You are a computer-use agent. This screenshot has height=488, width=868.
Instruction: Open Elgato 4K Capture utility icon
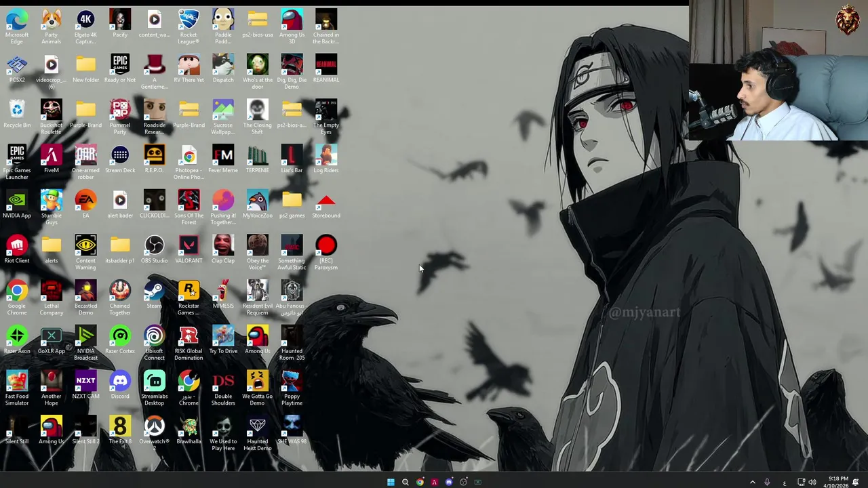coord(85,26)
